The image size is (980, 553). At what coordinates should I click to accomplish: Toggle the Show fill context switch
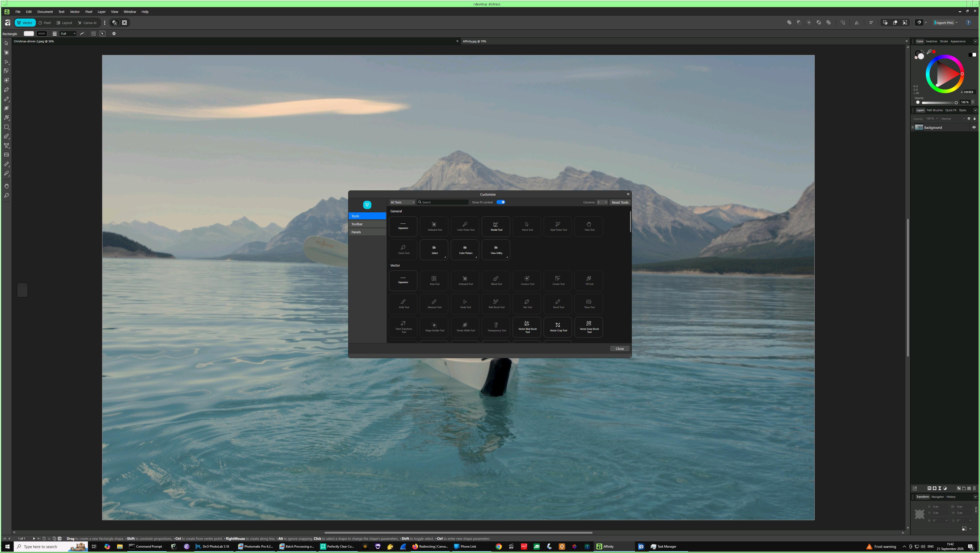pyautogui.click(x=501, y=202)
